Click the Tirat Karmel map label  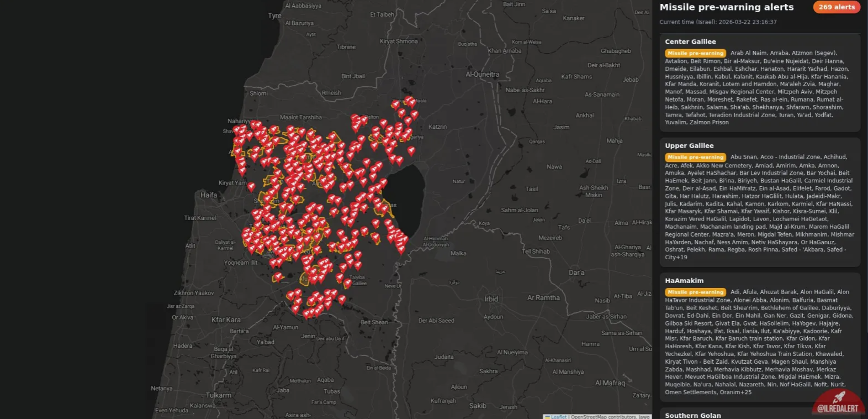[x=200, y=218]
